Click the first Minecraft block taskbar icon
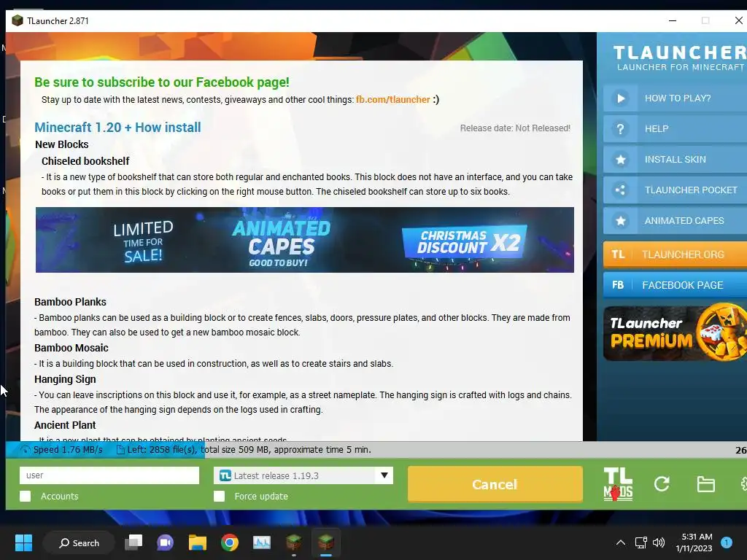Image resolution: width=747 pixels, height=560 pixels. [x=293, y=542]
